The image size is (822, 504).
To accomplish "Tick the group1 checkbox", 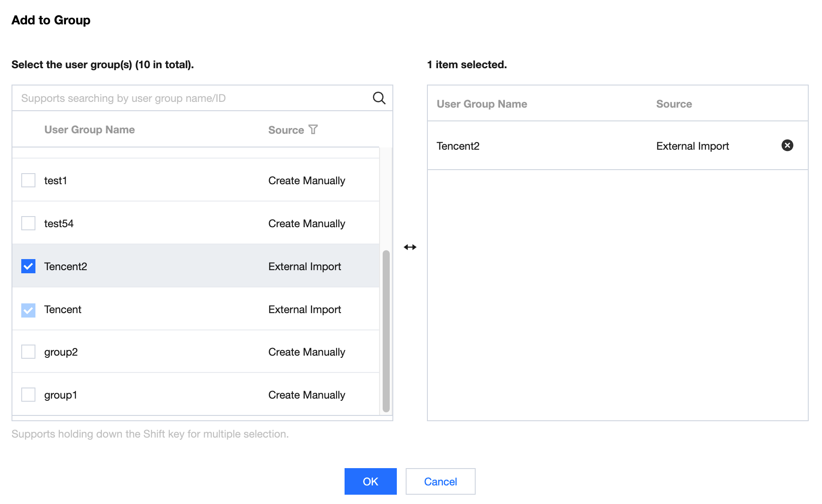I will click(28, 395).
